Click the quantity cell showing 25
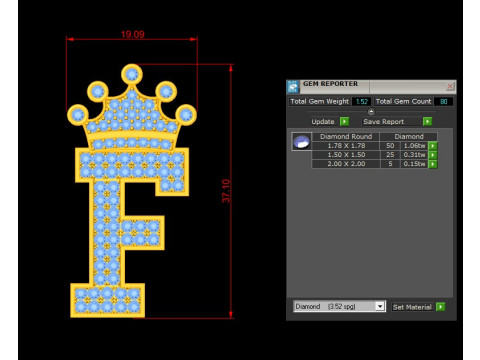This screenshot has width=480, height=360. (x=390, y=155)
